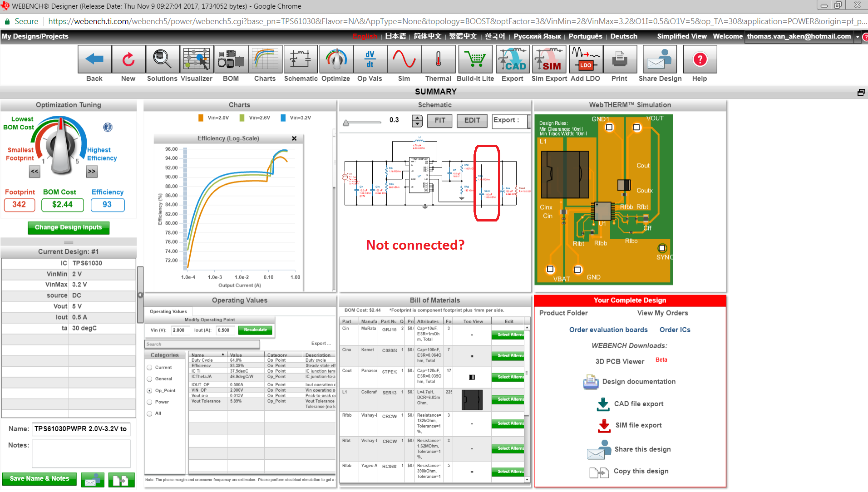The height and width of the screenshot is (492, 868).
Task: Select the General category radio button
Action: pos(149,379)
